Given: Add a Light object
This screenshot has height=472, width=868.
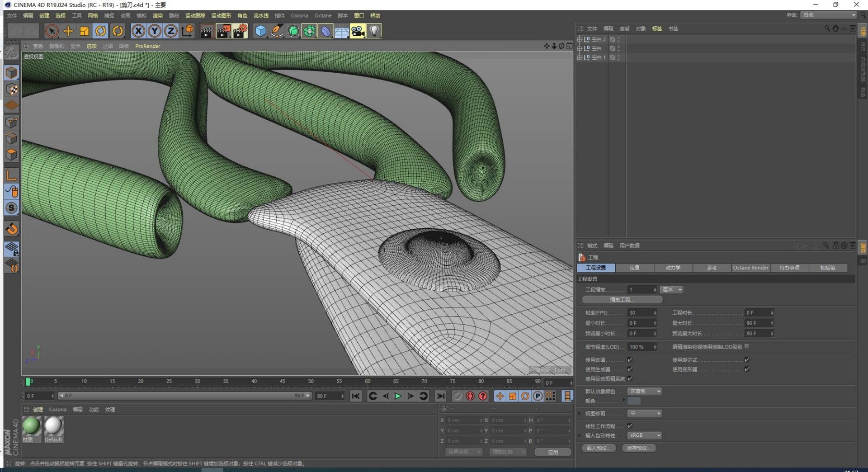Looking at the screenshot, I should tap(374, 31).
